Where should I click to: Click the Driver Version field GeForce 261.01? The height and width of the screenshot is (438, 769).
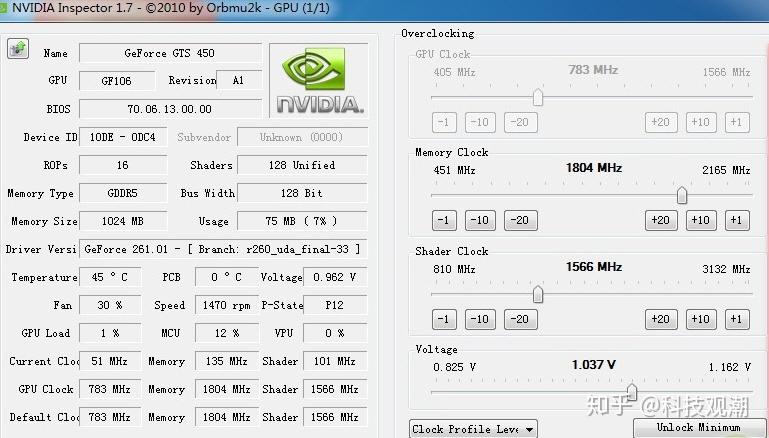click(x=223, y=249)
